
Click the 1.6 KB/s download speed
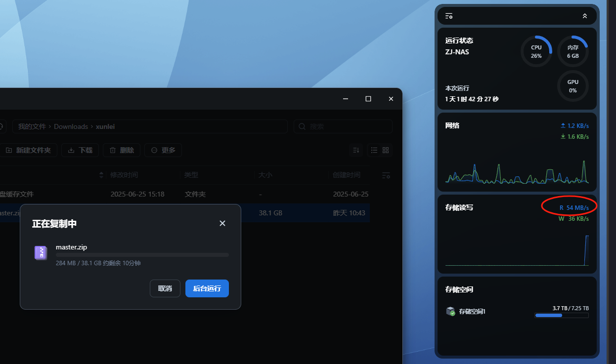(x=578, y=136)
